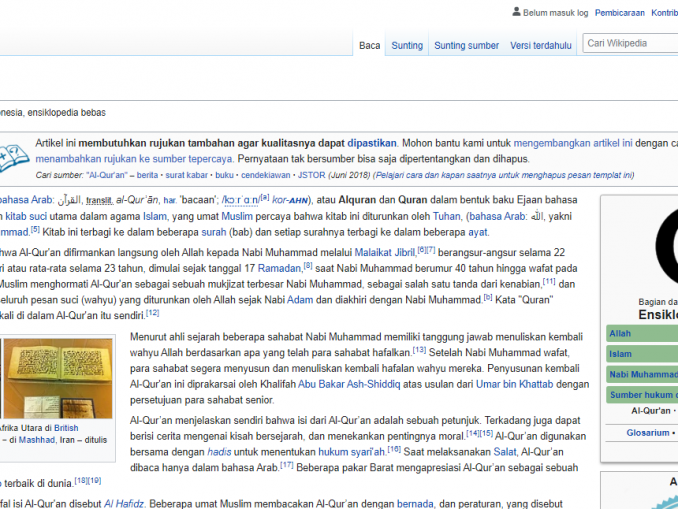The height and width of the screenshot is (509, 678).
Task: Open the JSTOR source link
Action: click(x=311, y=175)
